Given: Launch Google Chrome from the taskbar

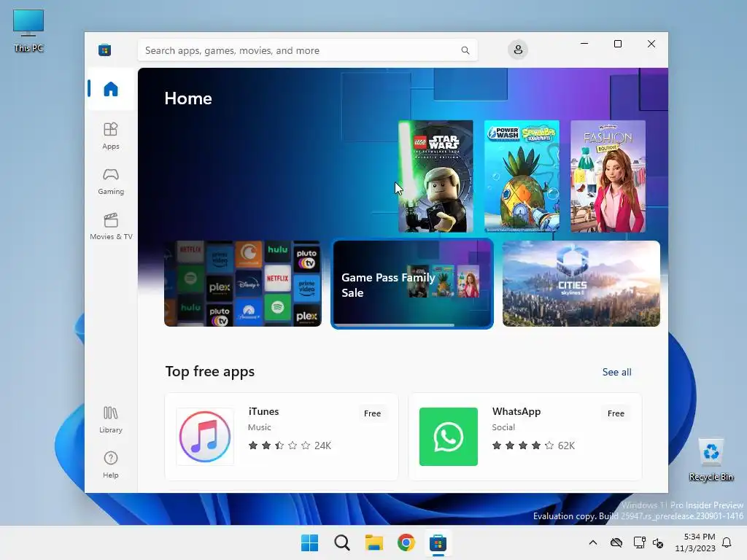Looking at the screenshot, I should click(406, 542).
